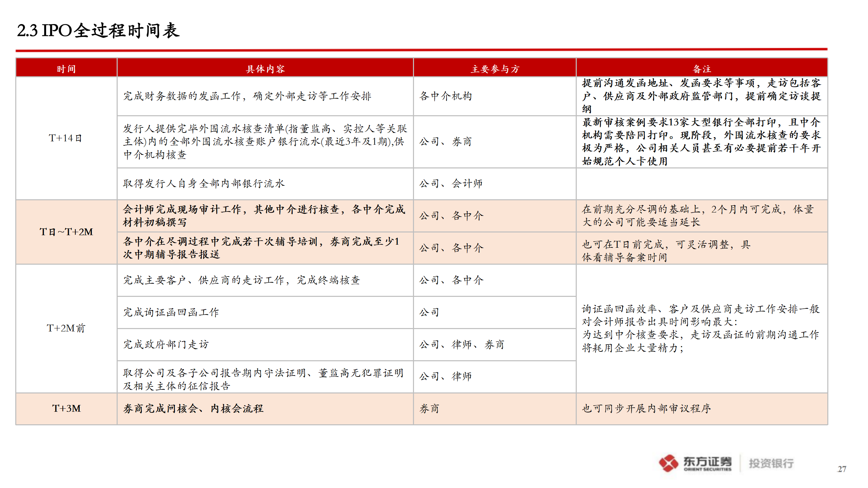The height and width of the screenshot is (488, 868).
Task: Click the '各中介机构' participant cell
Action: coord(495,96)
